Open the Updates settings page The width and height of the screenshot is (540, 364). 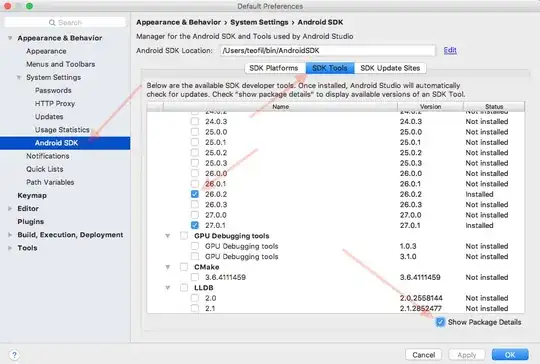(49, 116)
